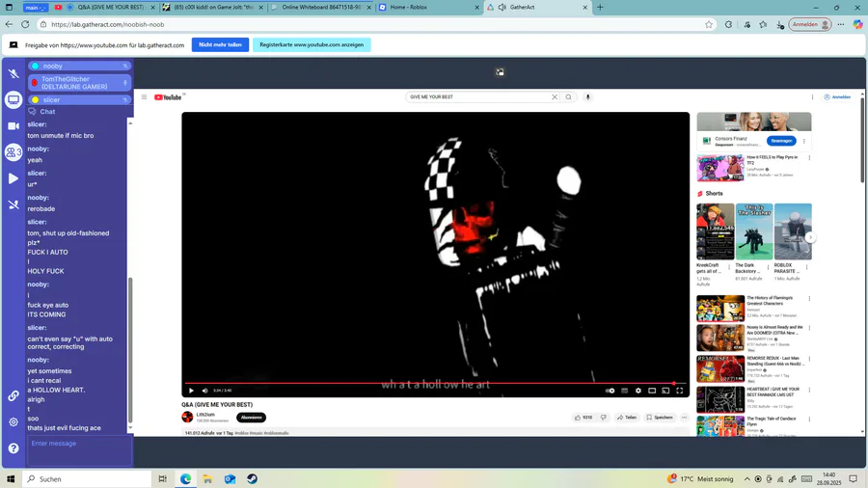Viewport: 868px width, 488px height.
Task: Toggle YouTube autoplay switch in player
Action: [610, 391]
